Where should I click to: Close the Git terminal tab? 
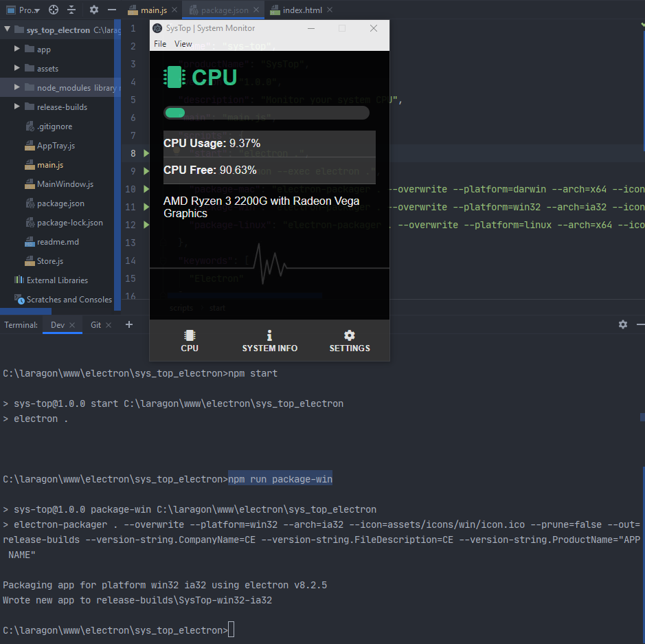point(109,325)
